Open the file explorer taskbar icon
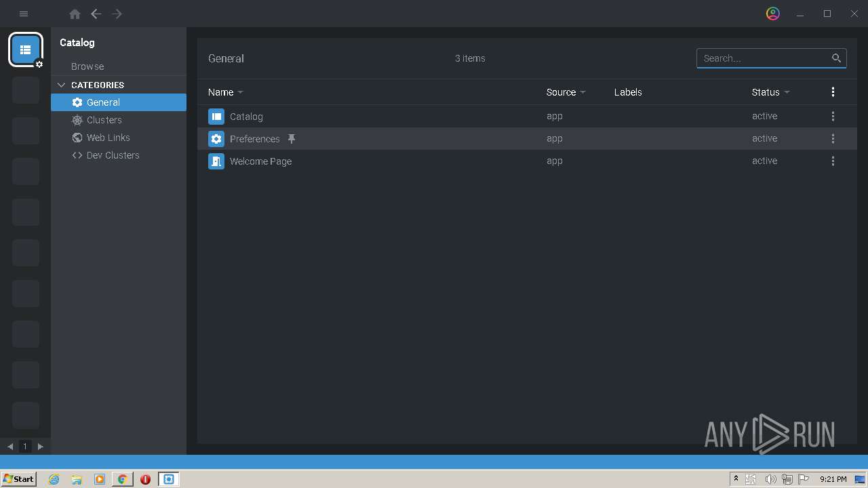The width and height of the screenshot is (868, 488). (x=77, y=479)
